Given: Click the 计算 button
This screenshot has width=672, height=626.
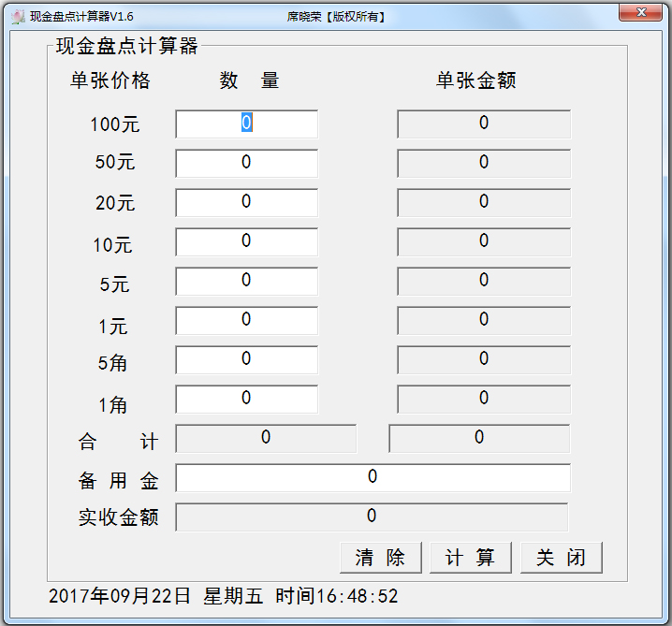Looking at the screenshot, I should pyautogui.click(x=471, y=558).
